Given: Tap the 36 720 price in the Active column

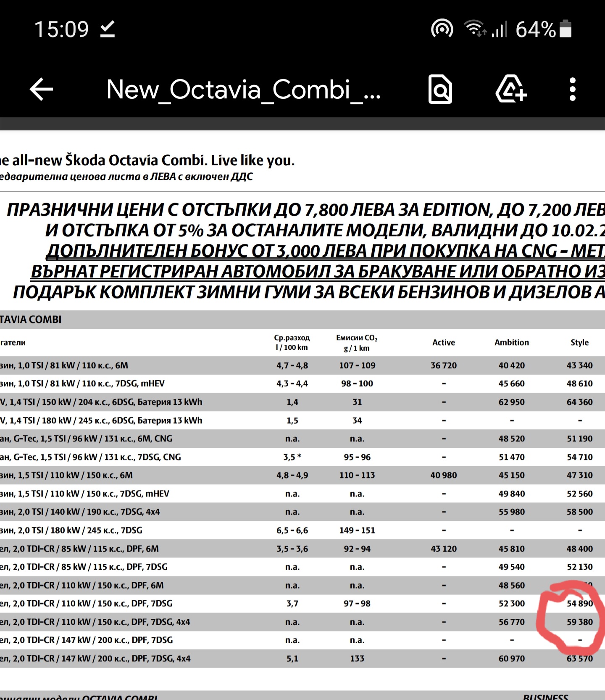Looking at the screenshot, I should click(x=444, y=365).
